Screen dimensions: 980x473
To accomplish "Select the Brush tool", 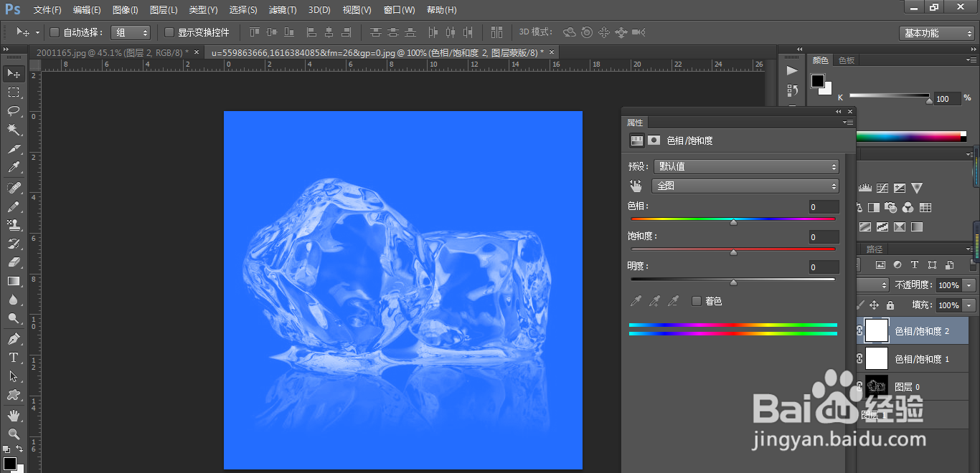I will pyautogui.click(x=14, y=206).
